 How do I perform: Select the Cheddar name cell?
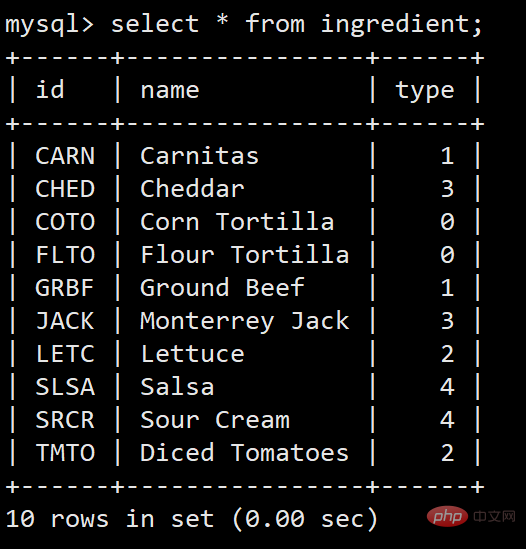pyautogui.click(x=192, y=188)
